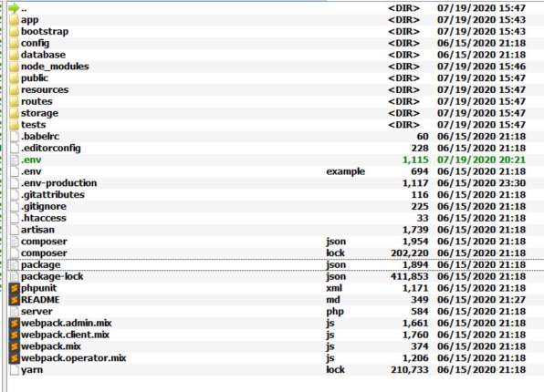Select the artisan file name
Image resolution: width=544 pixels, height=392 pixels.
(37, 230)
